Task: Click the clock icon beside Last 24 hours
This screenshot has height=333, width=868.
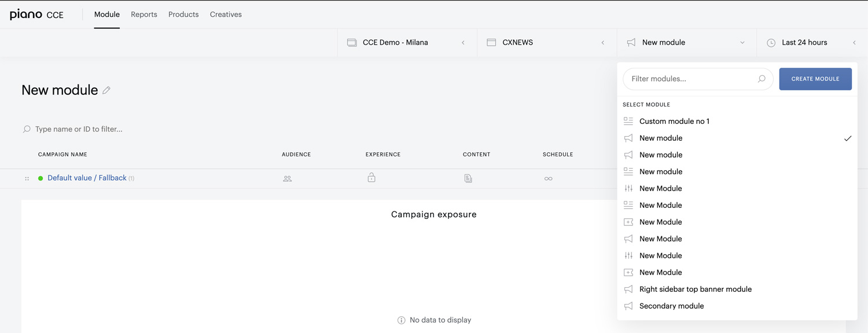Action: tap(771, 43)
